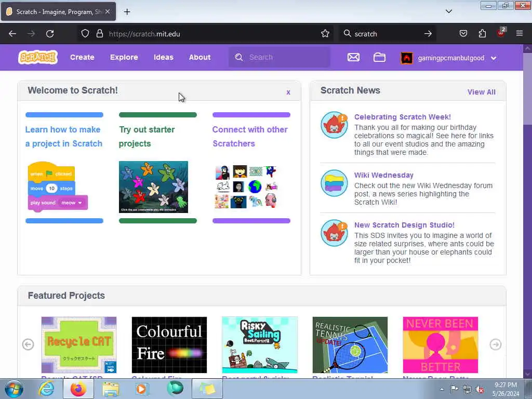The height and width of the screenshot is (399, 532).
Task: Open Wiki Wednesday news headline
Action: 384,175
